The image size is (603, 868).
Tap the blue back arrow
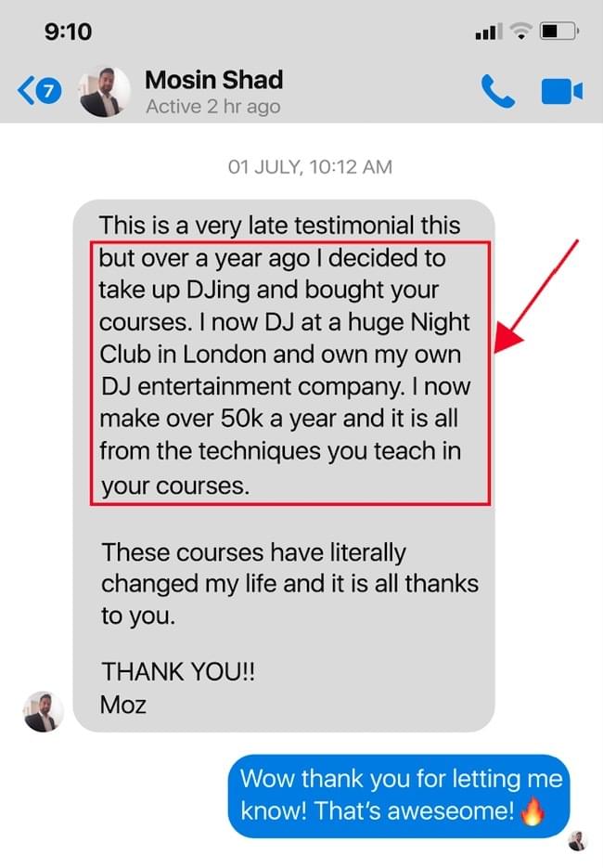(25, 90)
